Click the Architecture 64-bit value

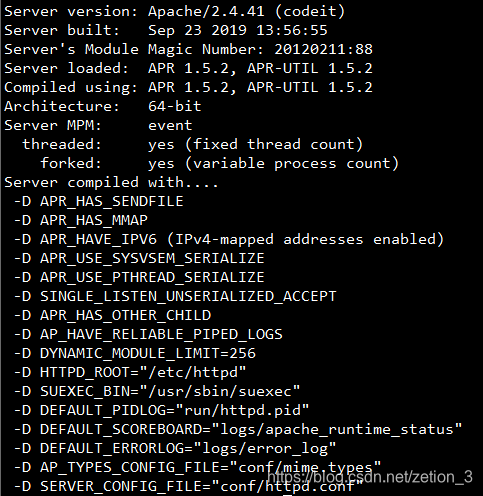pyautogui.click(x=175, y=106)
